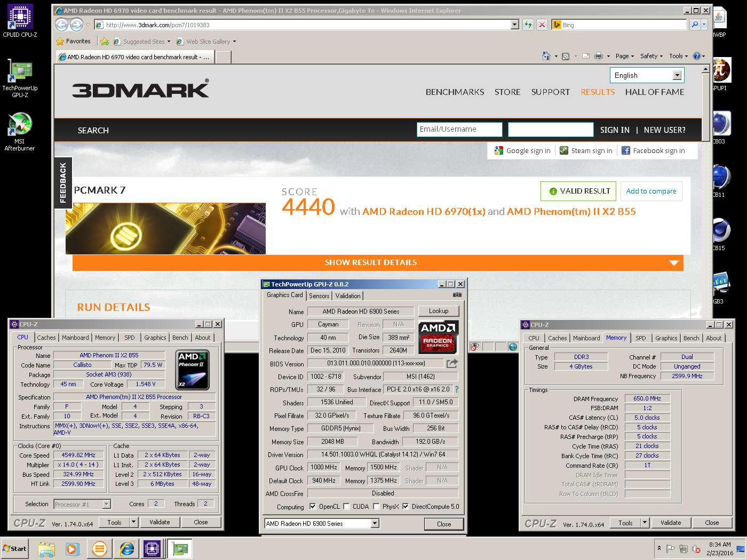Open MSI Afterburner desktop shortcut
Viewport: 747px width, 560px height.
point(20,132)
